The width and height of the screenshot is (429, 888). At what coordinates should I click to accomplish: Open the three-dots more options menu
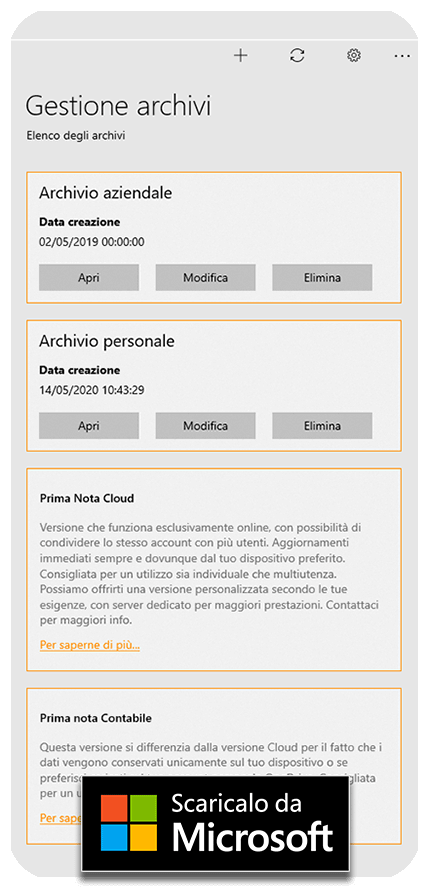coord(402,56)
